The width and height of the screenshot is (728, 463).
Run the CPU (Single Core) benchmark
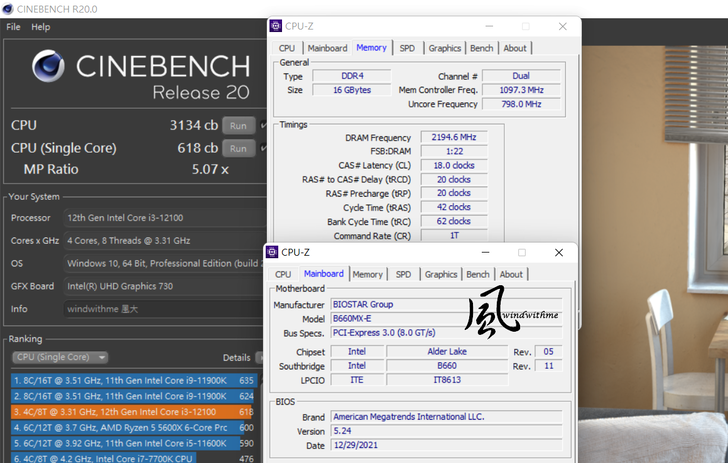[237, 148]
